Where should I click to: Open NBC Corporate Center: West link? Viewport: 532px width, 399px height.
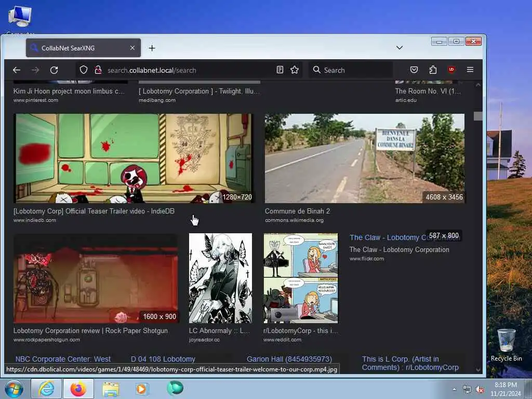coord(63,359)
